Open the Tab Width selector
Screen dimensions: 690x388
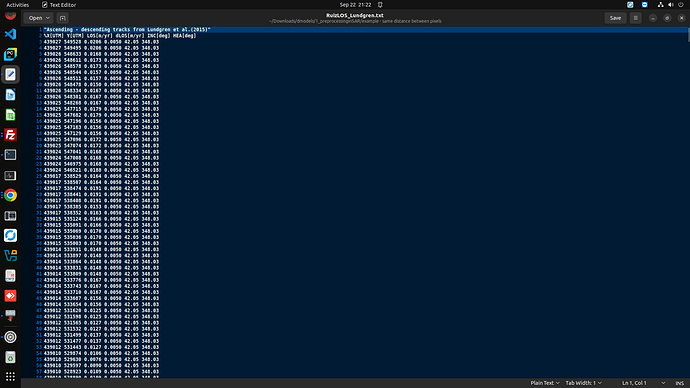point(584,383)
